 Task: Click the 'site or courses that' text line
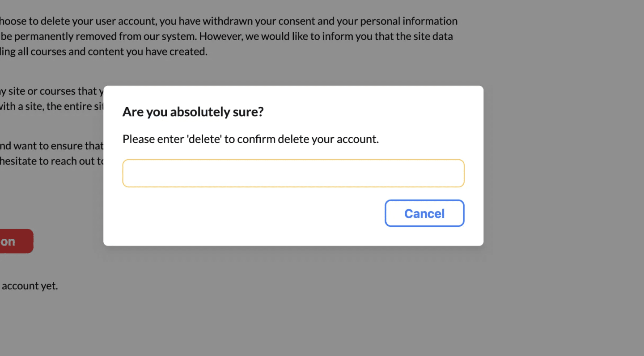[x=51, y=91]
